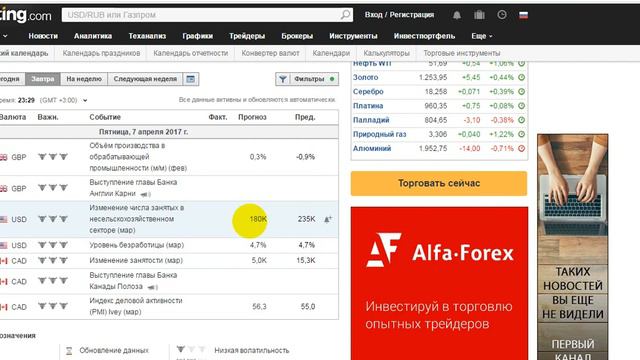Click the search magnifier icon
640x360 pixels.
click(345, 15)
